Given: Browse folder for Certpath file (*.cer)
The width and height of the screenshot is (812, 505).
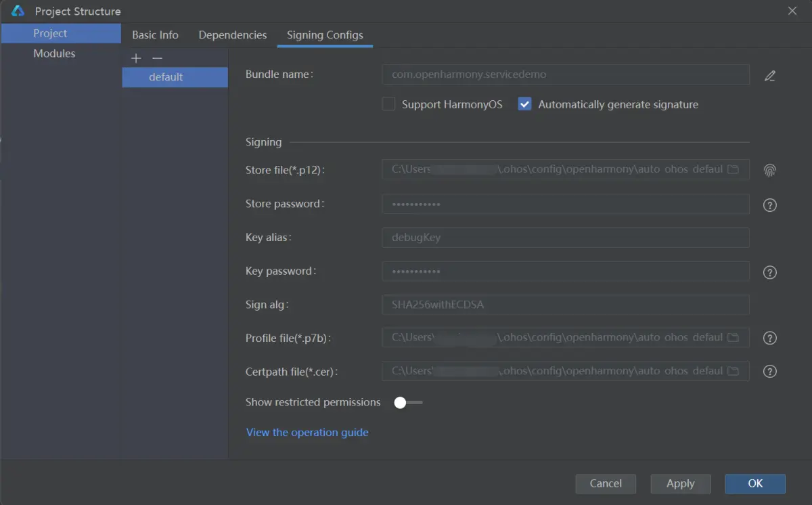Looking at the screenshot, I should [x=733, y=371].
